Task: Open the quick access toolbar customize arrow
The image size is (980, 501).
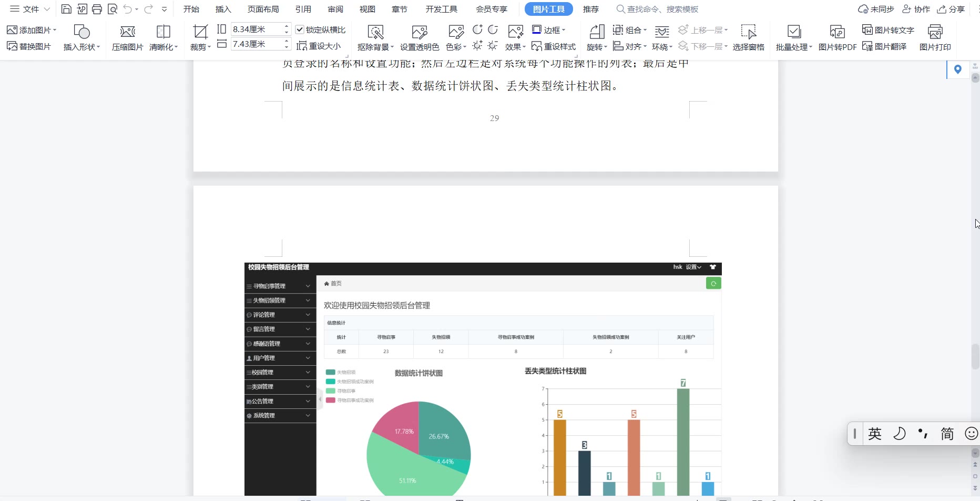Action: (x=165, y=9)
